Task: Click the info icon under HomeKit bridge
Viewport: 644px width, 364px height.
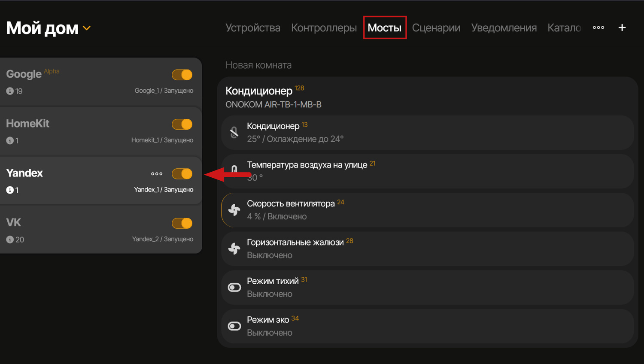Action: click(10, 140)
